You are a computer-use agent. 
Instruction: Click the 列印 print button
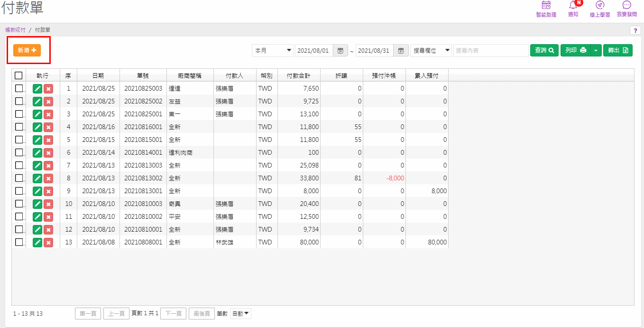576,50
